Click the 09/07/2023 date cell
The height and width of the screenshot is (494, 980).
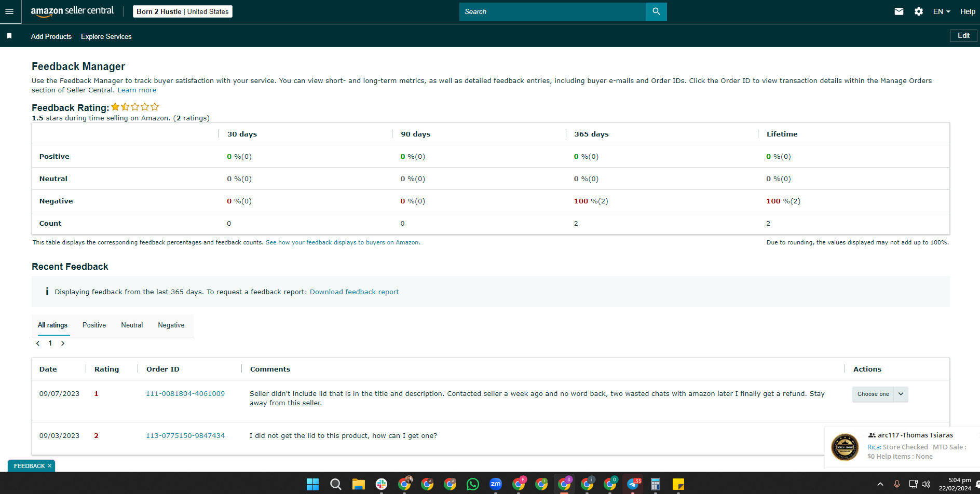coord(59,393)
